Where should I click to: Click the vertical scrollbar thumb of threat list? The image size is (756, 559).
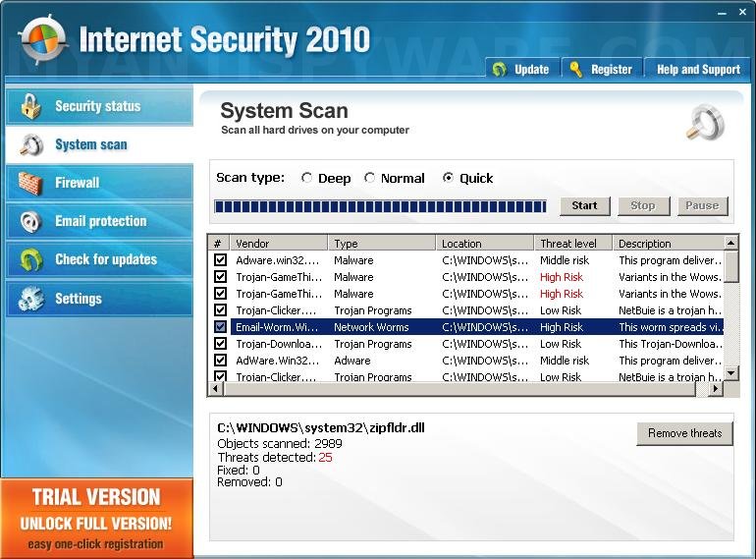[731, 266]
